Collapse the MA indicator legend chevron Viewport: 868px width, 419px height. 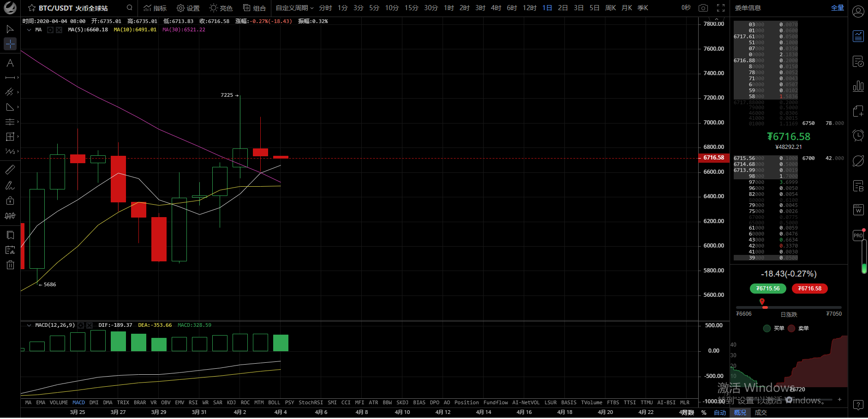[29, 30]
